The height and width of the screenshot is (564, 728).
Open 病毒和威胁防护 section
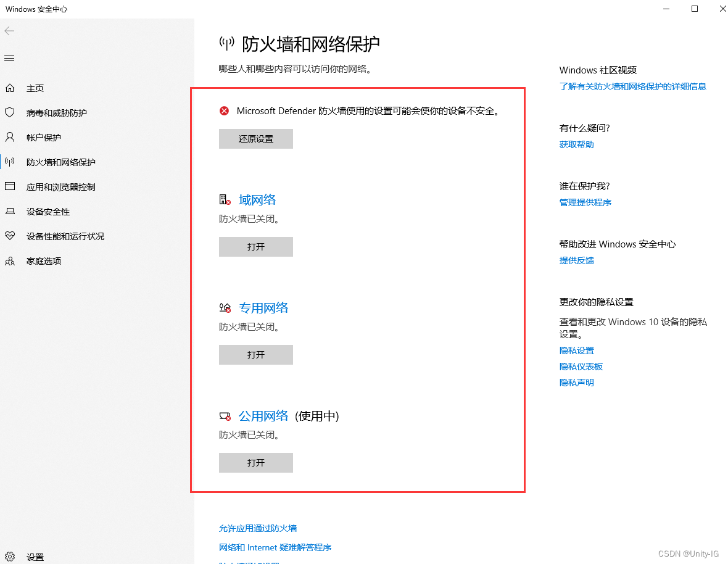57,113
